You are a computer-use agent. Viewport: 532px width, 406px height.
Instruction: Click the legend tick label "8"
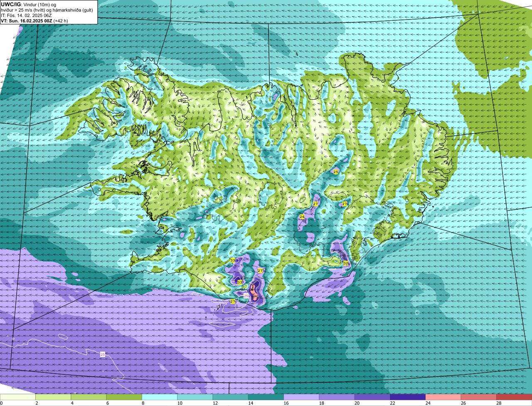143,403
